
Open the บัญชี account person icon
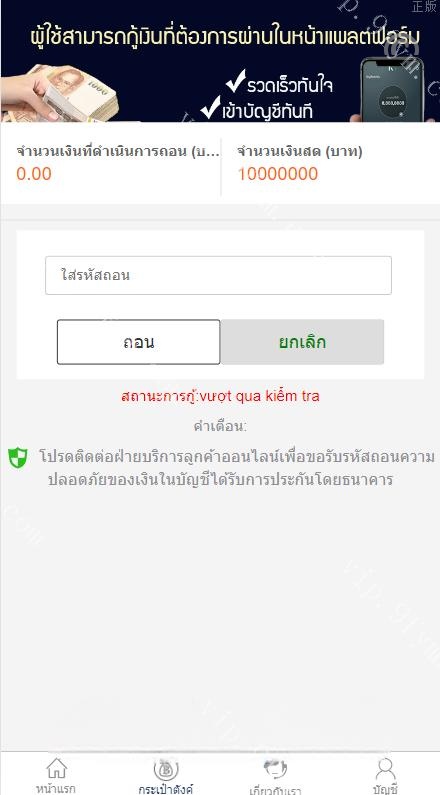(x=385, y=769)
